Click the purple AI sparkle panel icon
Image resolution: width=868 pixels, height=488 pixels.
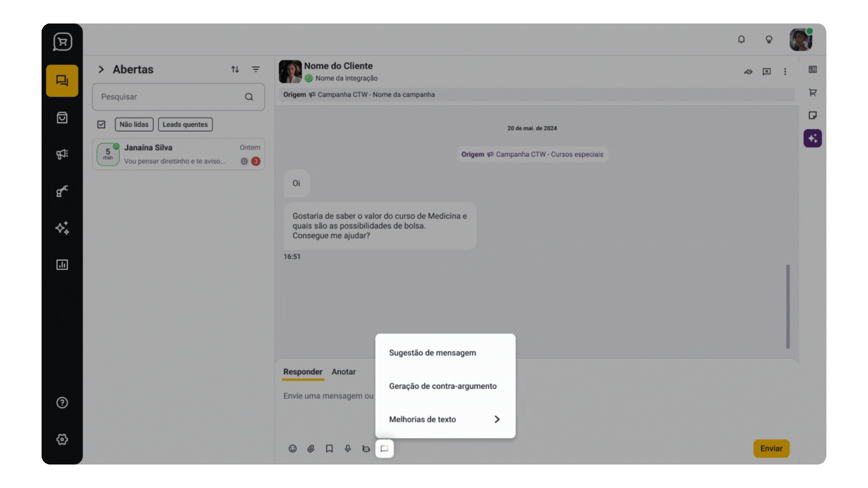(x=812, y=138)
